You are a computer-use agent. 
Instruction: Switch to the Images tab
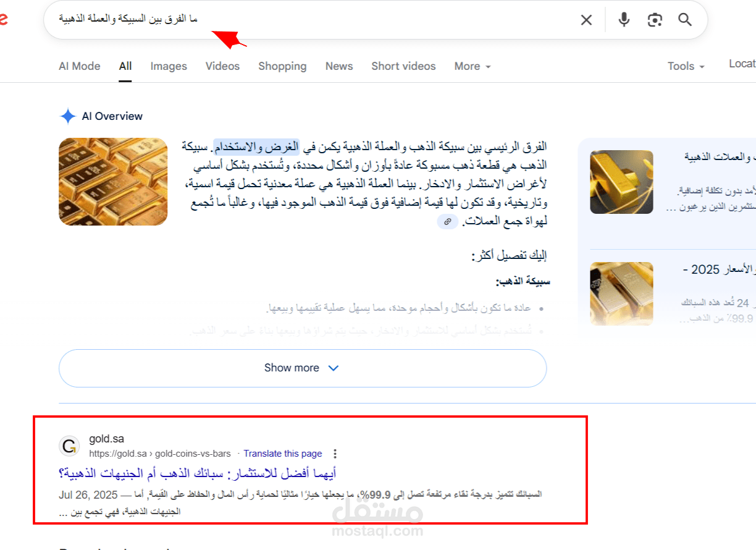pos(169,66)
